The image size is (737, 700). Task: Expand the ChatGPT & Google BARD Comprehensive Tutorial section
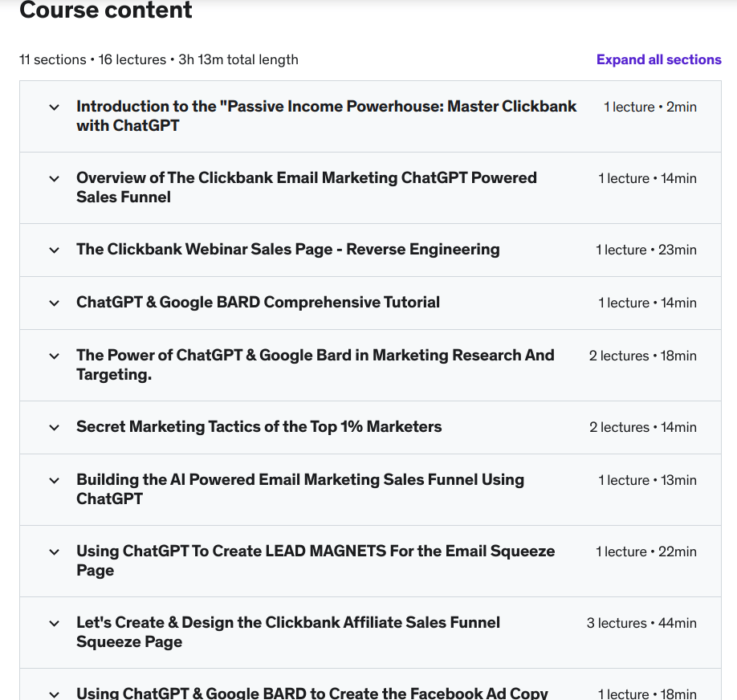coord(54,303)
